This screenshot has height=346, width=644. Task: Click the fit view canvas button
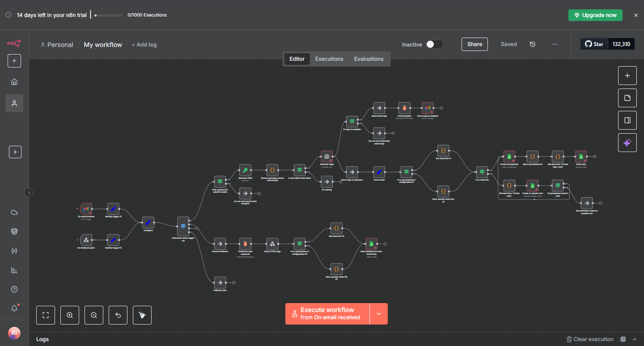click(46, 315)
